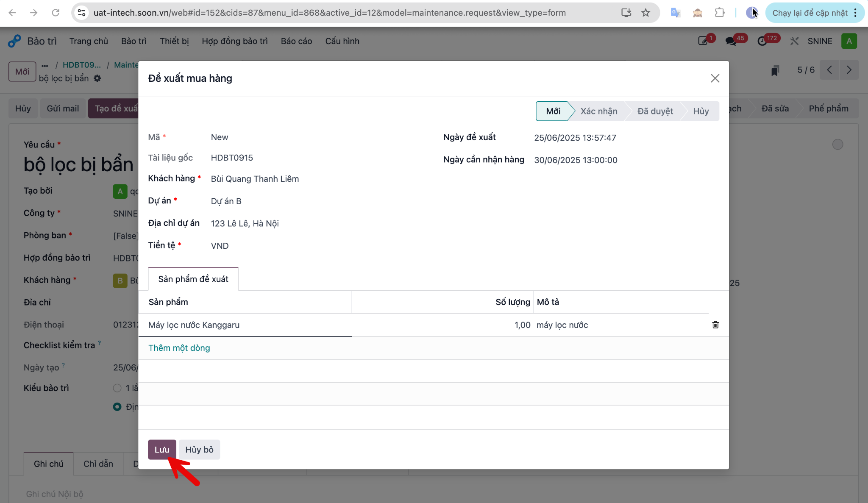Install app icon in address bar
Screen dimensions: 868x503
tap(626, 13)
